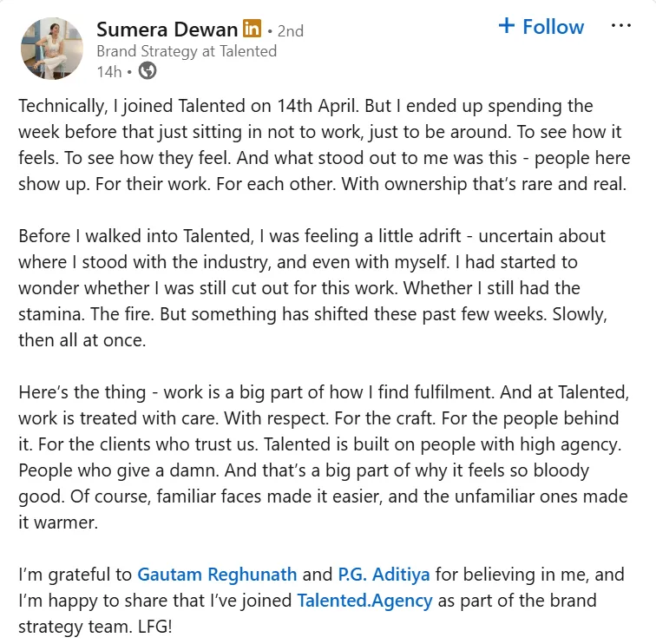The width and height of the screenshot is (656, 644).
Task: Click the 'then all at once.' line
Action: (82, 340)
